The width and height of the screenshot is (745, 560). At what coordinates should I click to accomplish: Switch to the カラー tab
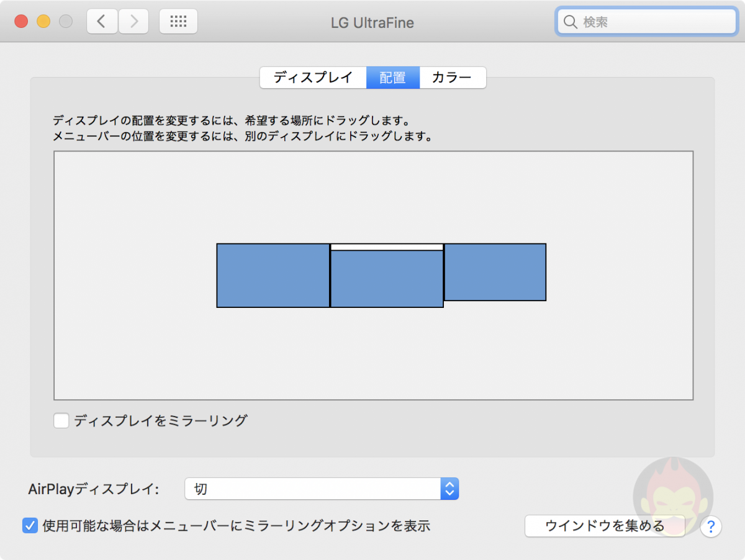(452, 78)
